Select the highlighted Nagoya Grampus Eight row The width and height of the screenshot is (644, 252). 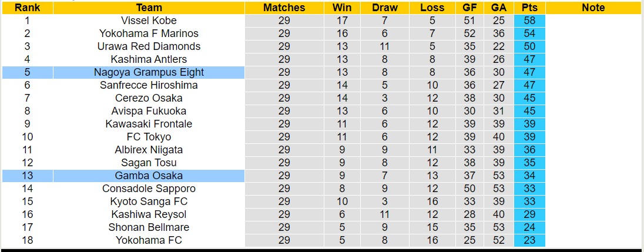click(149, 72)
